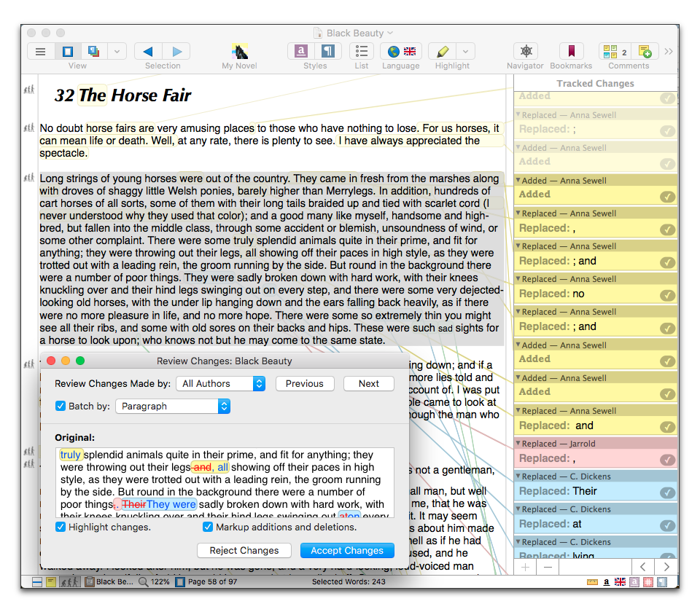Select the paragraph style icon
Viewport: 700px width, 612px height.
329,52
